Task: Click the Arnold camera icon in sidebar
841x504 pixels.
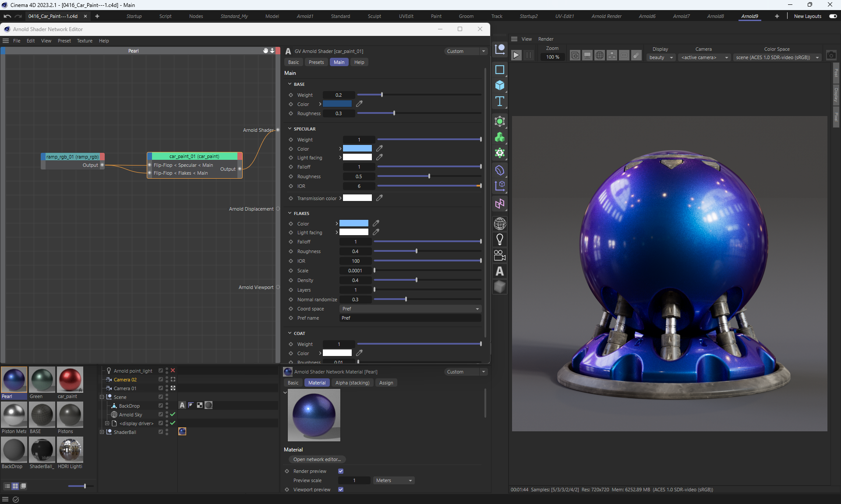Action: pos(499,255)
